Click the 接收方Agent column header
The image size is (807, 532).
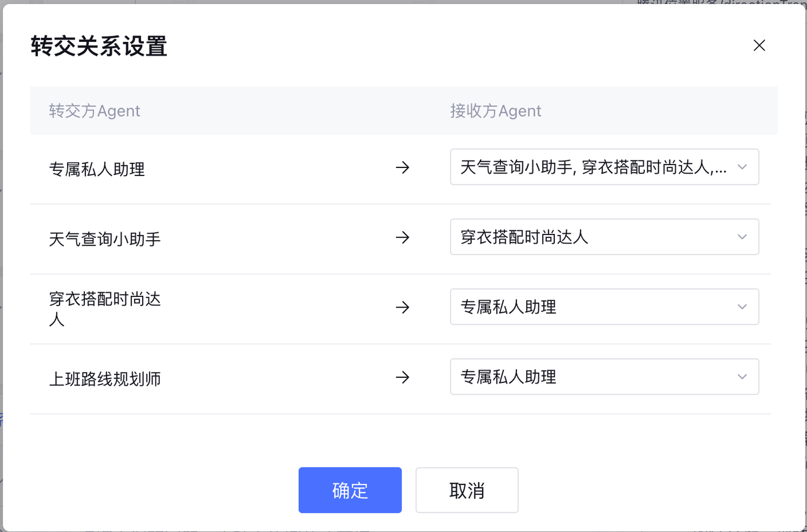click(x=495, y=111)
